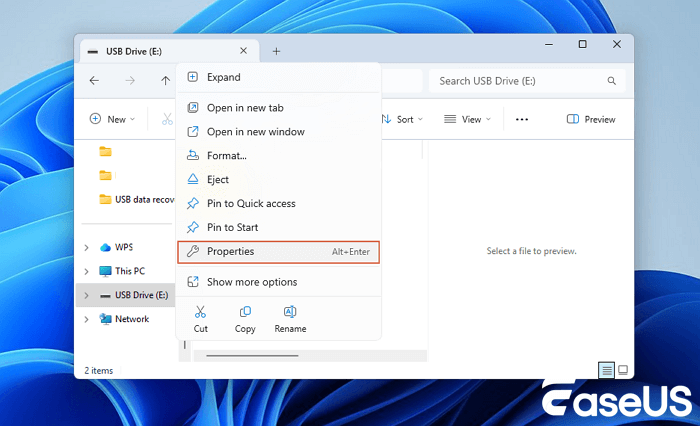Go back with the left arrow button
The height and width of the screenshot is (426, 700).
94,81
